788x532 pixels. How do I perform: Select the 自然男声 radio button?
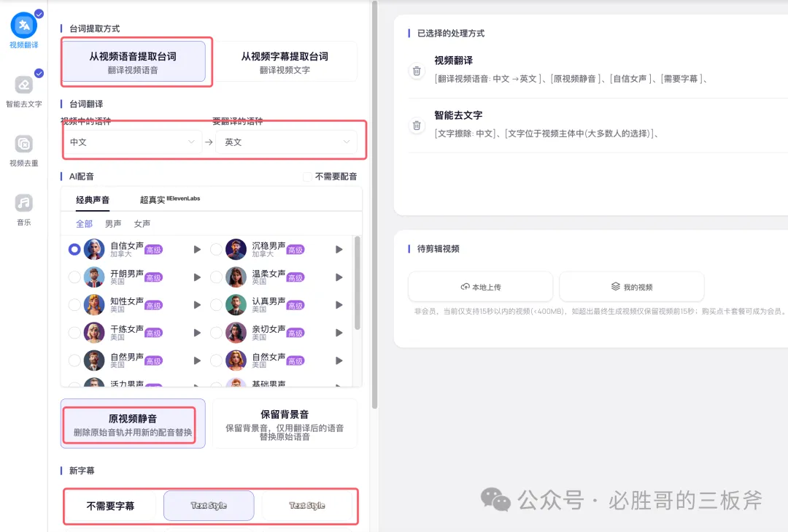(x=74, y=361)
